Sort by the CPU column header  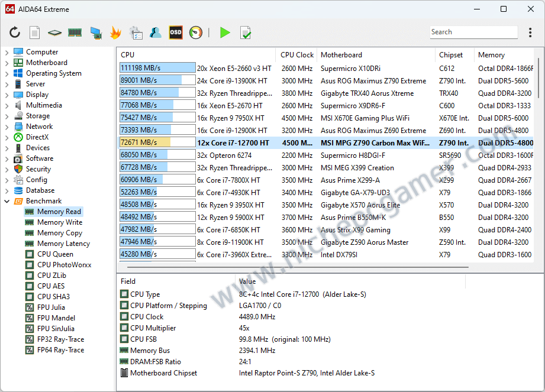[x=196, y=55]
